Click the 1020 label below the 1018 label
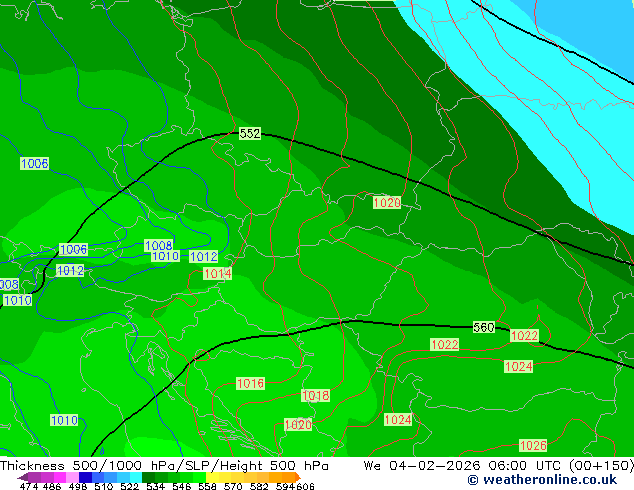This screenshot has height=490, width=634. pos(298,425)
